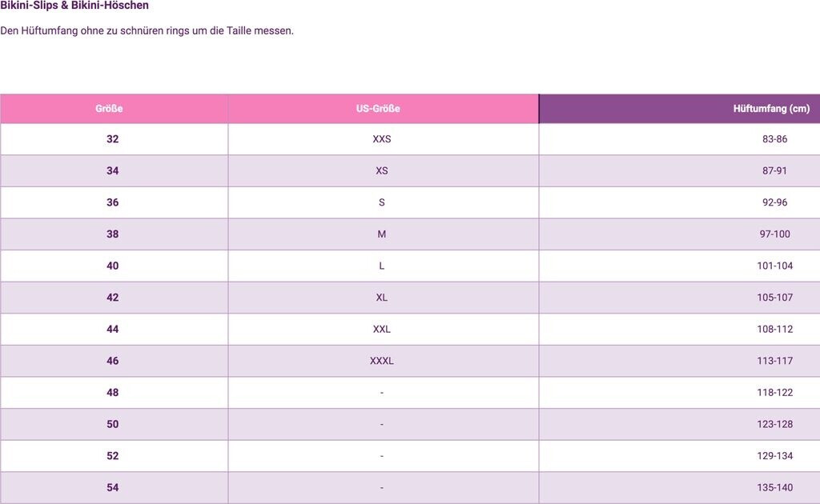Select size 54 row label
The height and width of the screenshot is (504, 820).
pos(112,487)
